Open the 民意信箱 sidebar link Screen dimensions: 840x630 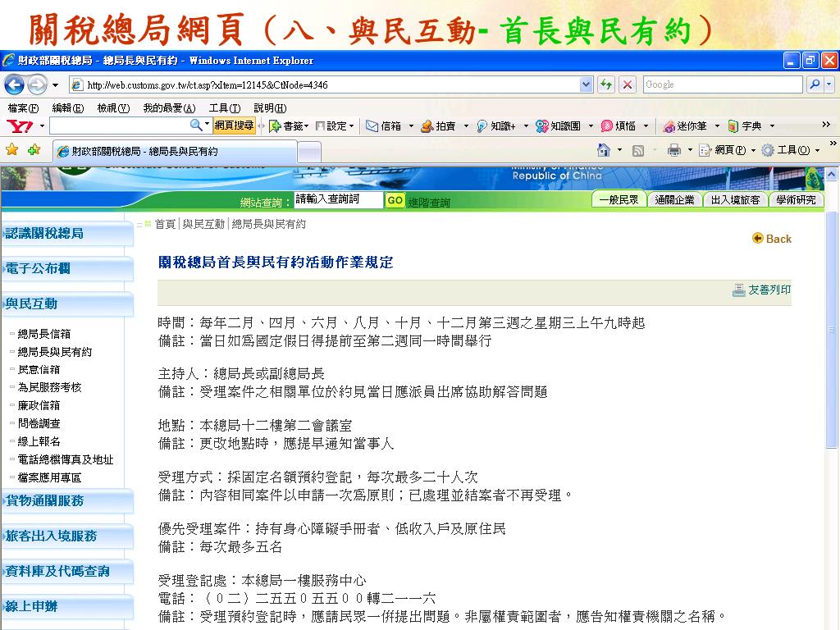(39, 370)
